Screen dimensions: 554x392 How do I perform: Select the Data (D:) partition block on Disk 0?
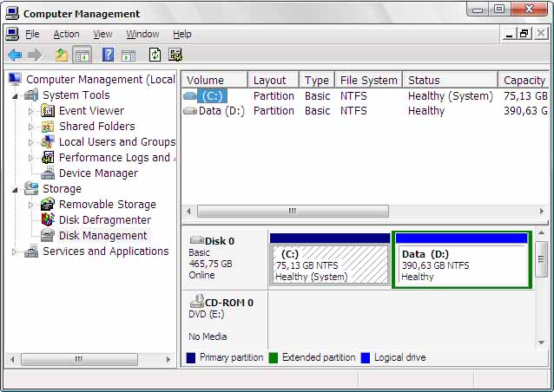(462, 260)
